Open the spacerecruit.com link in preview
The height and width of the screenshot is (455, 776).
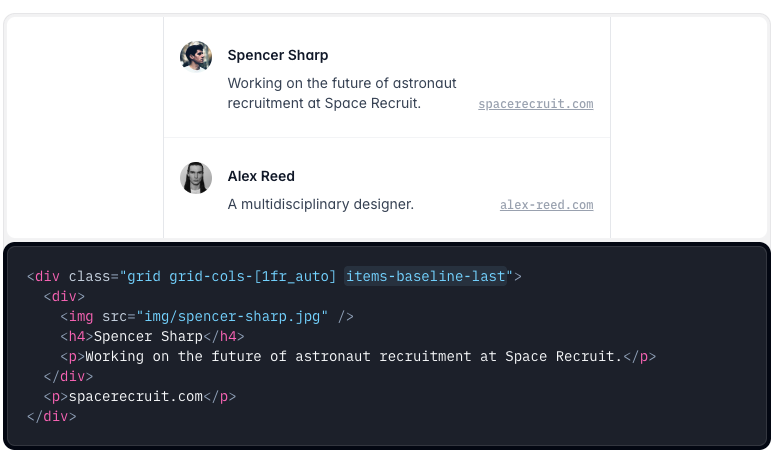(535, 104)
